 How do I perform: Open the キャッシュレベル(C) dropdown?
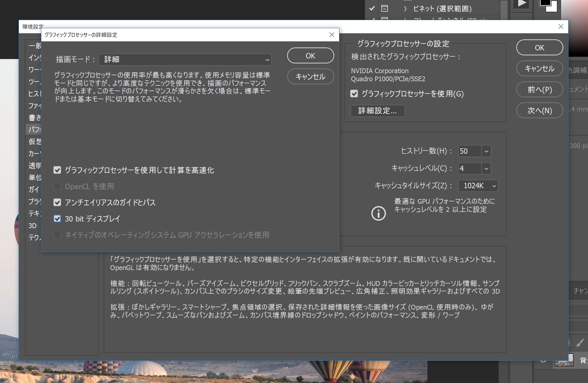coord(486,168)
